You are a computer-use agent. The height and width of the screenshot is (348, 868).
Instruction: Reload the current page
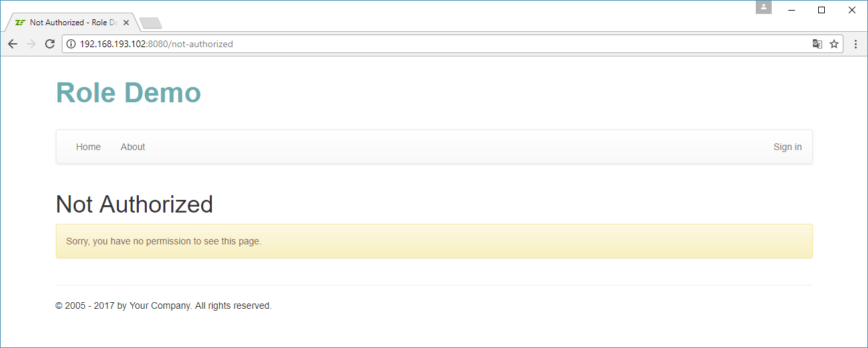(49, 44)
